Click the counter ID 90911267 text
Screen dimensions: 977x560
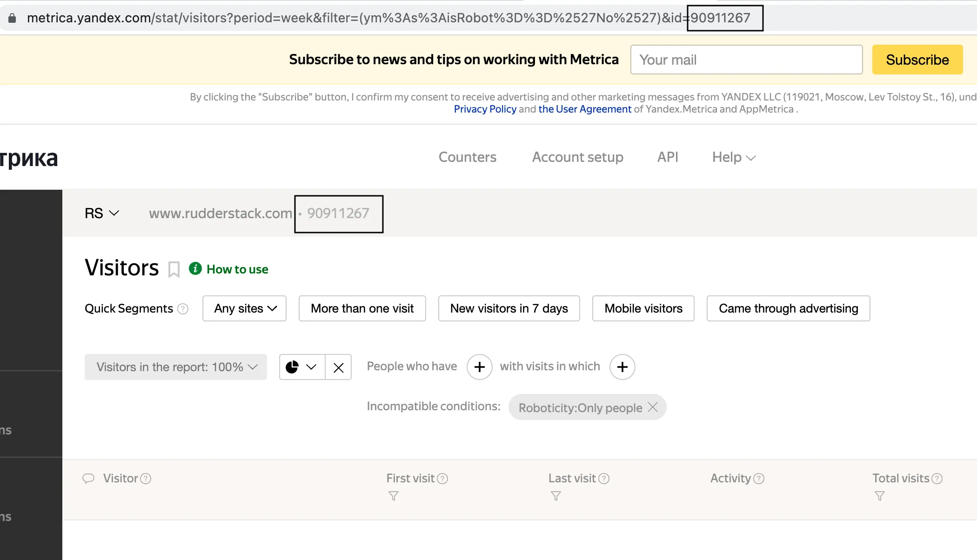pyautogui.click(x=338, y=213)
